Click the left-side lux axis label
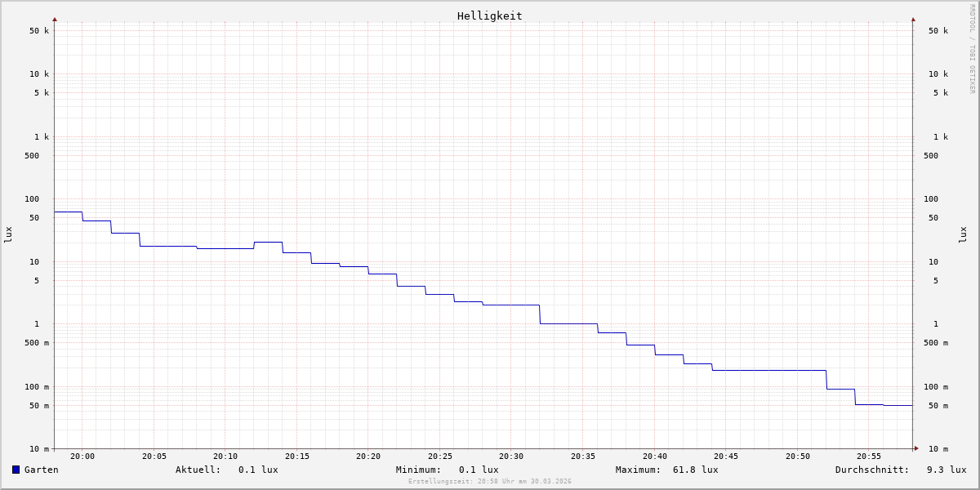 (8, 234)
